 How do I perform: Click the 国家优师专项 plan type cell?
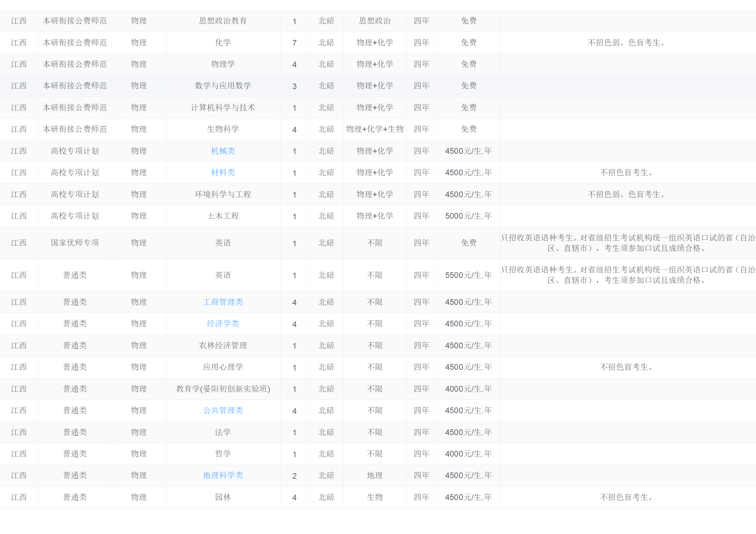75,243
